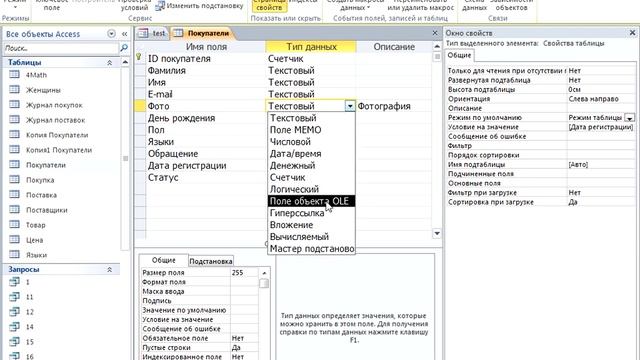Click the Описание cell containing Фотография
Image resolution: width=640 pixels, height=360 pixels.
(393, 106)
